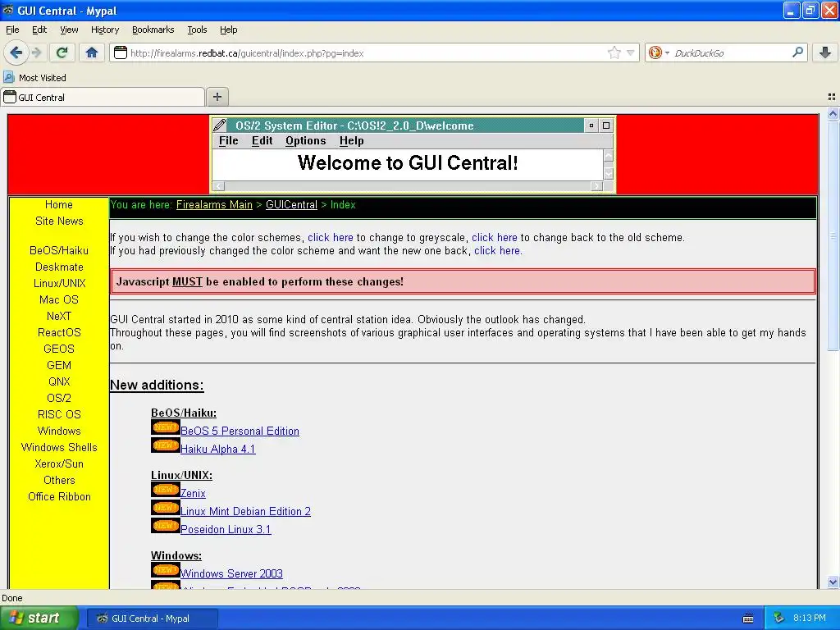Open Linux/UNIX in the sidebar
This screenshot has height=630, width=840.
[59, 283]
